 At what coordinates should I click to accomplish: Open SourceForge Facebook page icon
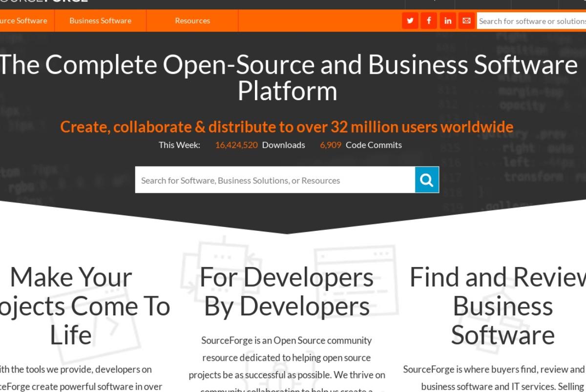click(429, 21)
